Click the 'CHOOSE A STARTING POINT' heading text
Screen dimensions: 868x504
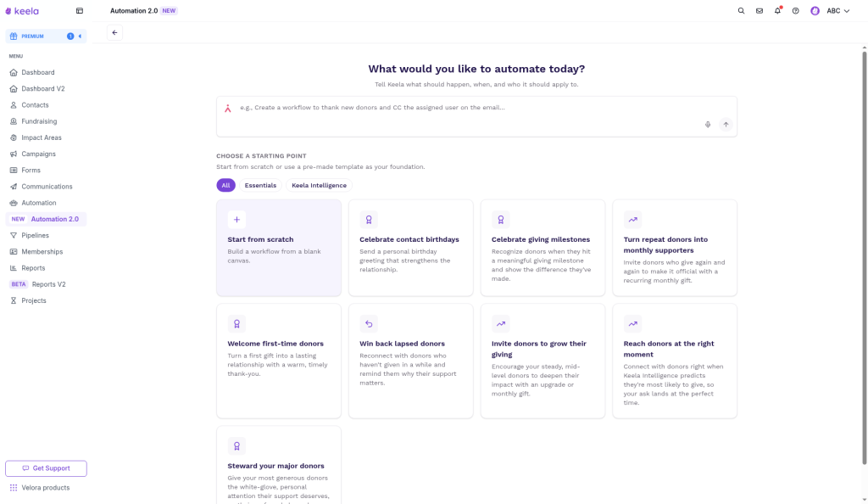(x=261, y=156)
